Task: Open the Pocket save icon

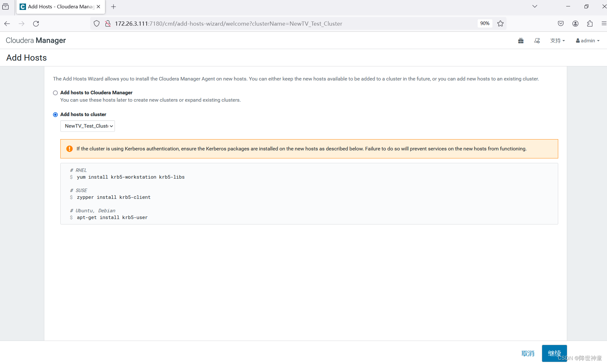Action: [x=561, y=23]
